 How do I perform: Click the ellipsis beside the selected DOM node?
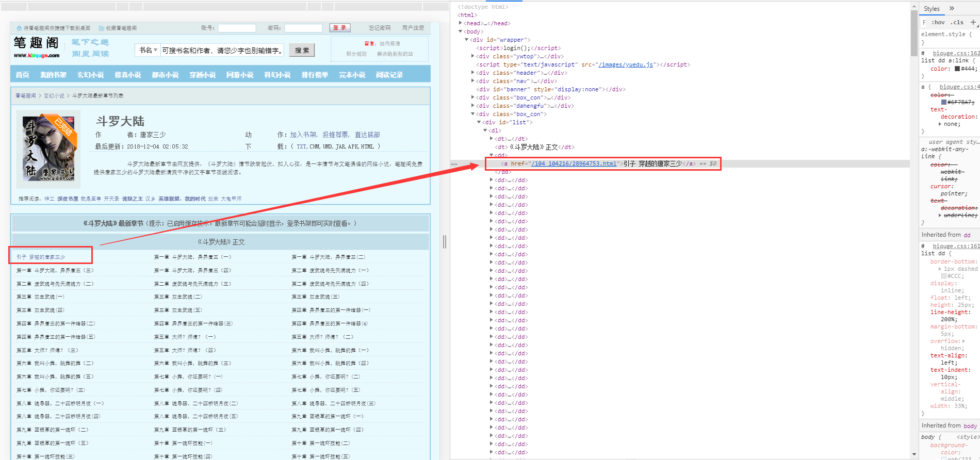pos(454,164)
